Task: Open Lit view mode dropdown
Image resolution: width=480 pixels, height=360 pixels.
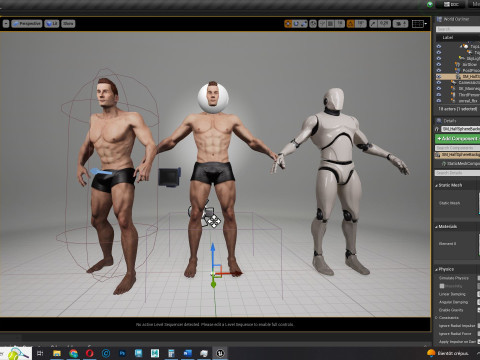Action: tap(52, 24)
